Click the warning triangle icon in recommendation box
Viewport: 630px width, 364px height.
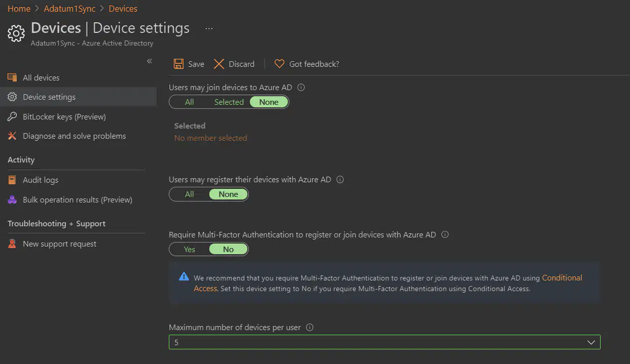tap(184, 277)
